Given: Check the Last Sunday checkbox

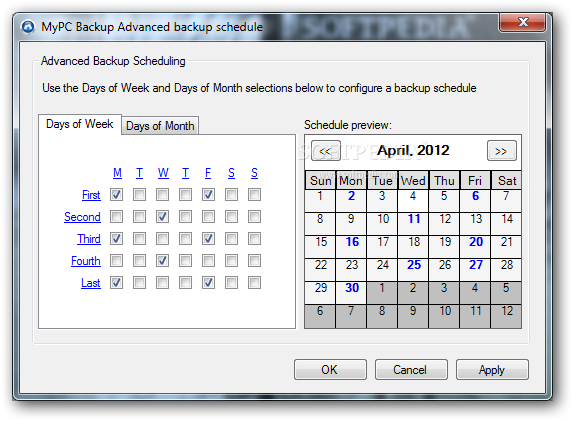Looking at the screenshot, I should tap(254, 282).
